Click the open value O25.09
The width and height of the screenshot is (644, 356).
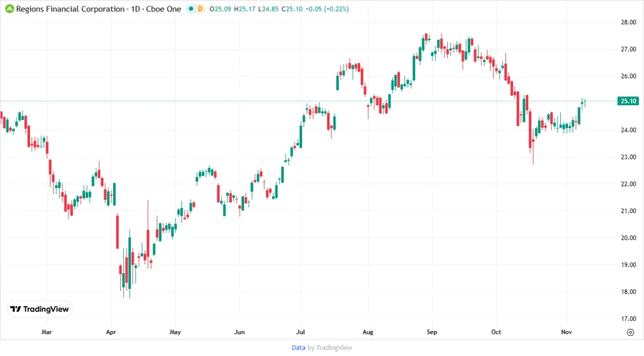pyautogui.click(x=220, y=9)
